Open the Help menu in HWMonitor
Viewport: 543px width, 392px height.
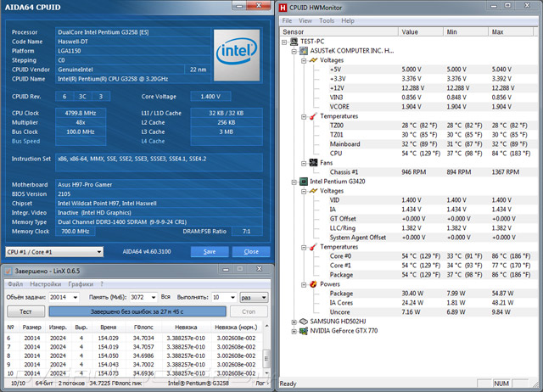(x=348, y=20)
